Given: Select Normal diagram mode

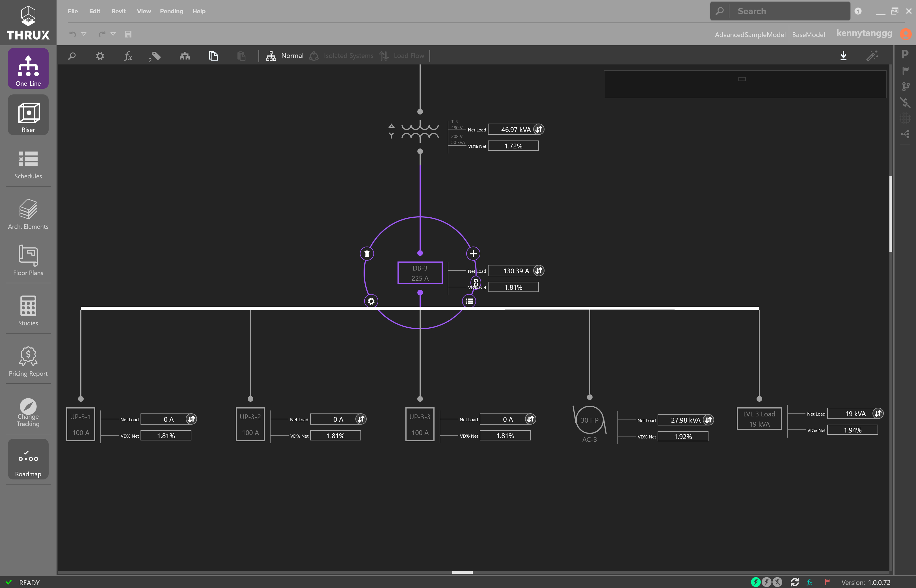Looking at the screenshot, I should [x=285, y=56].
